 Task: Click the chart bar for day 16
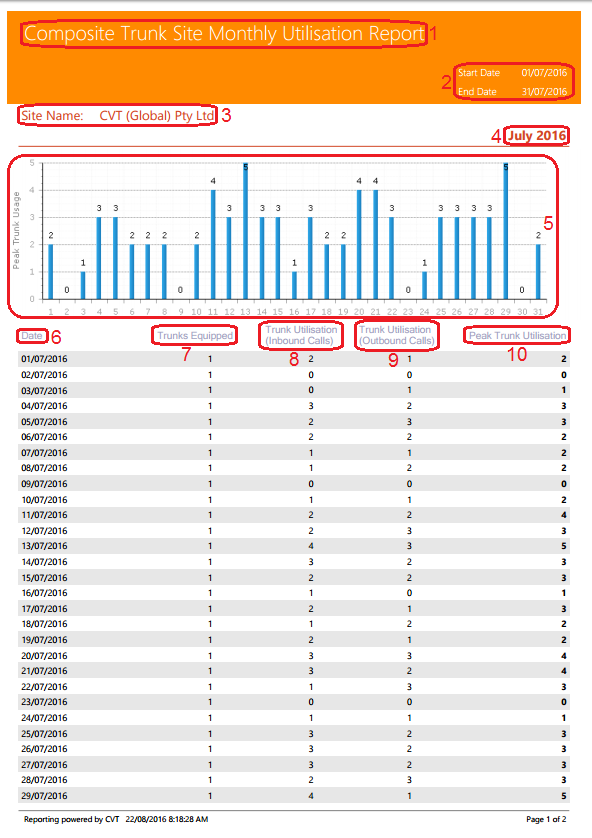pos(294,285)
